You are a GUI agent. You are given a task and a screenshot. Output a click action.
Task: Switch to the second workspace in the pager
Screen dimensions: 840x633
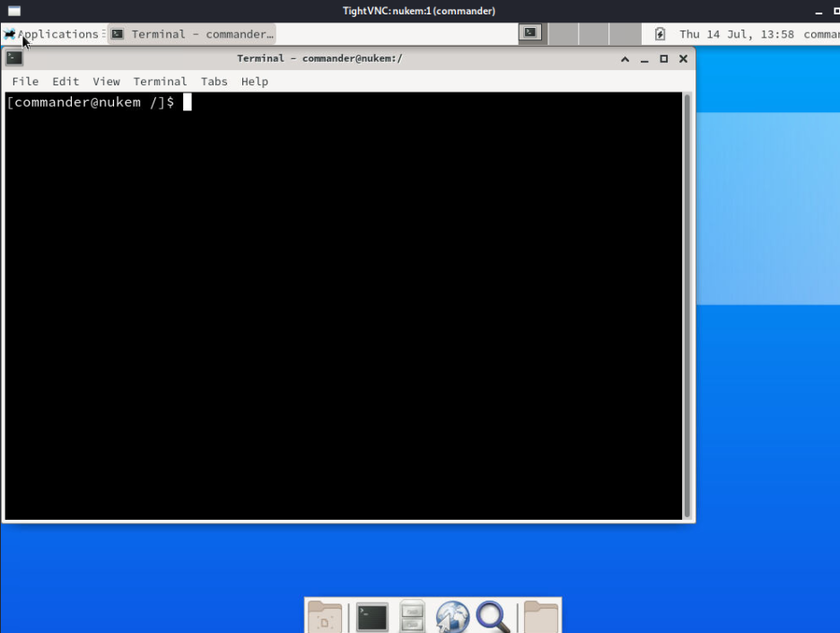click(x=564, y=34)
